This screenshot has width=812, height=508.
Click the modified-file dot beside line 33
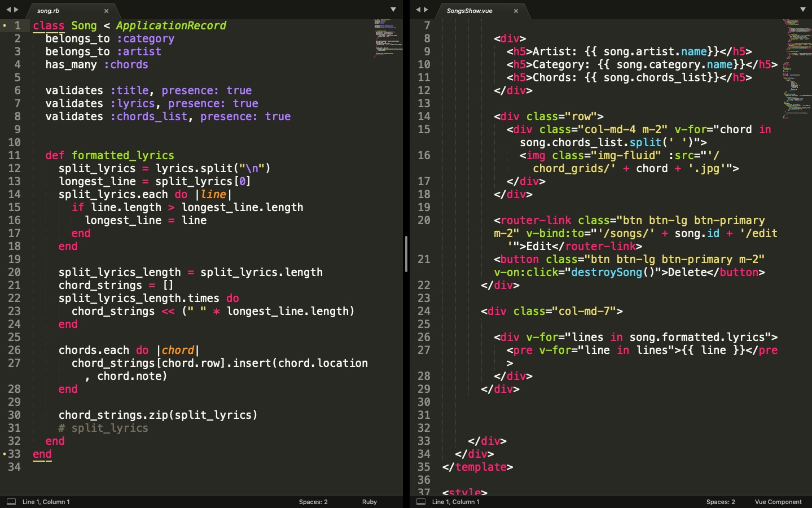pos(3,454)
